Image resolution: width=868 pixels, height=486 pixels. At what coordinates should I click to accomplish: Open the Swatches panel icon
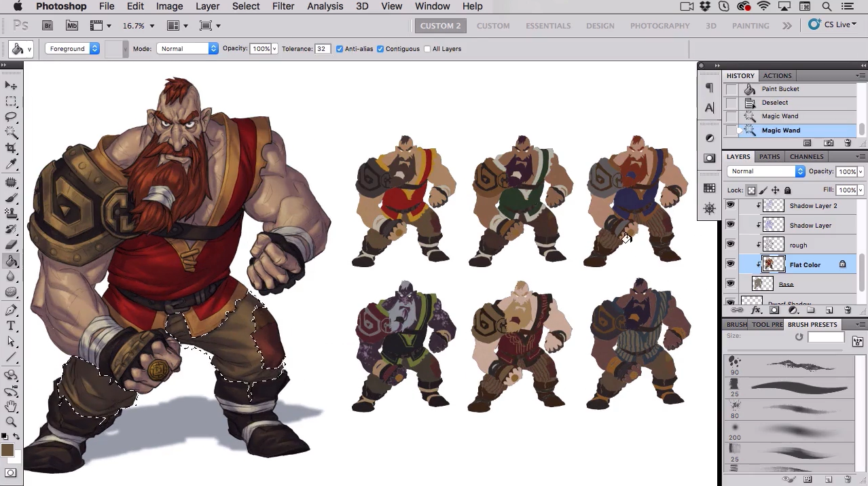(709, 188)
